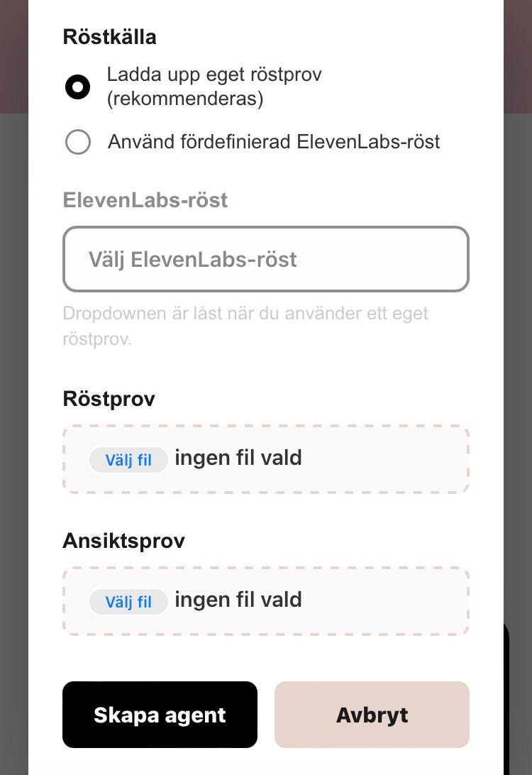Click the Röstprov dashed upload area
The width and height of the screenshot is (532, 775).
click(x=383, y=458)
